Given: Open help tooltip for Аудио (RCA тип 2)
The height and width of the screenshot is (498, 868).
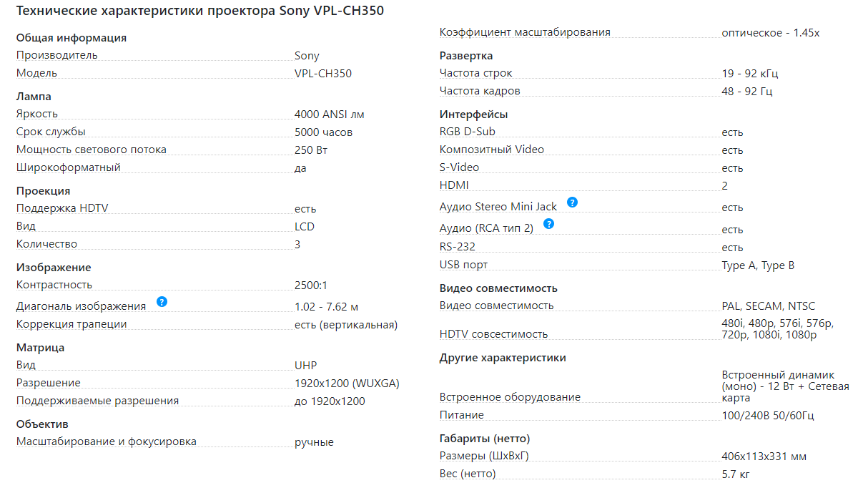Looking at the screenshot, I should pos(548,224).
